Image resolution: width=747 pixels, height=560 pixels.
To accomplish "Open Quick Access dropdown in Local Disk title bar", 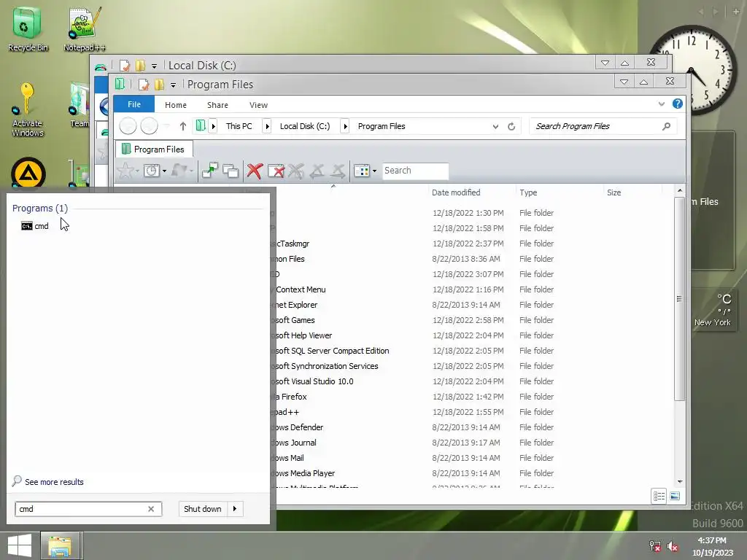I will (154, 66).
